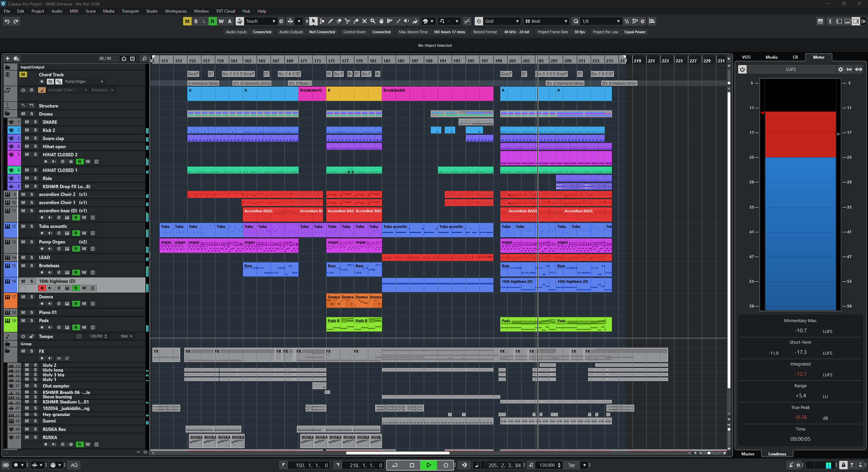Viewport: 868px width, 472px height.
Task: Select the Erase tool
Action: point(339,21)
